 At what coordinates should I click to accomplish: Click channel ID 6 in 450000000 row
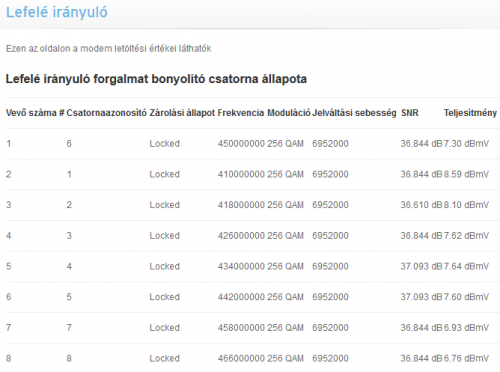[69, 144]
